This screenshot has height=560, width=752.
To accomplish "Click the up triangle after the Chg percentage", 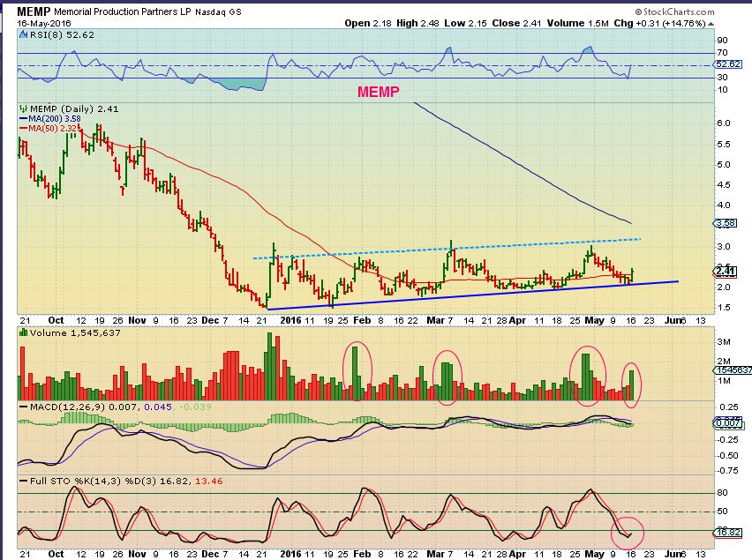I will tap(711, 24).
